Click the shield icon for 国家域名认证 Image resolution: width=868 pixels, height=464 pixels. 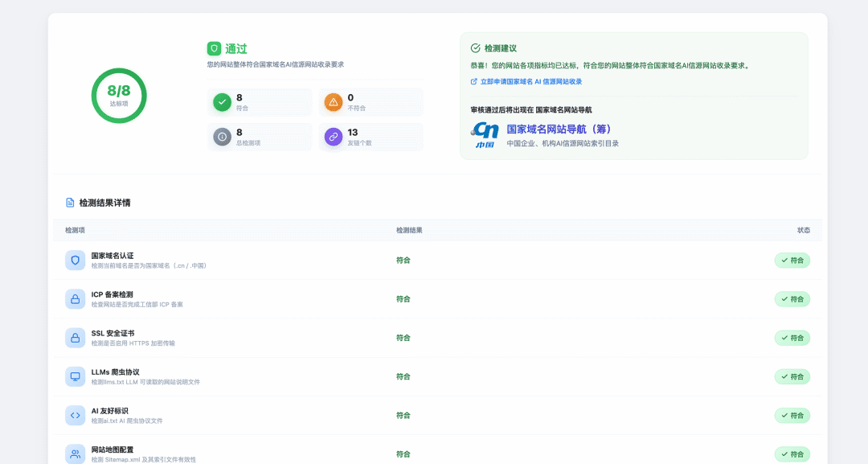tap(76, 261)
